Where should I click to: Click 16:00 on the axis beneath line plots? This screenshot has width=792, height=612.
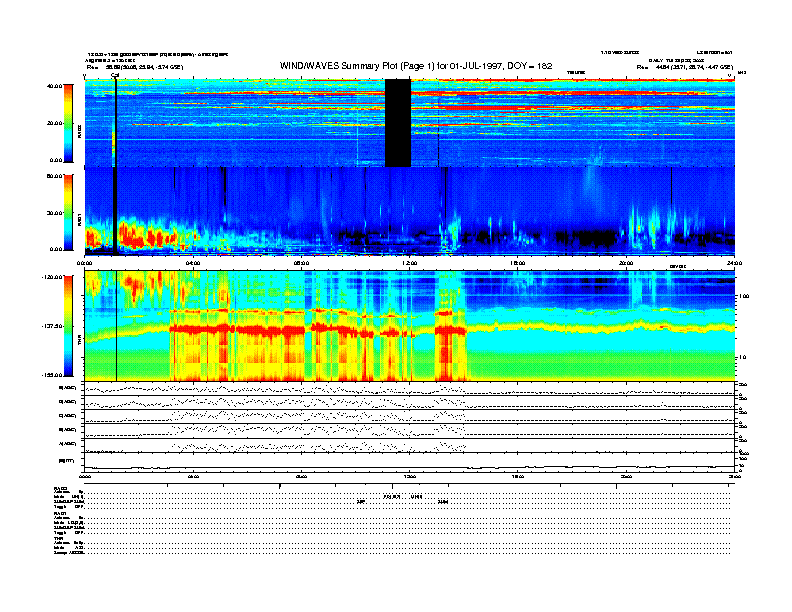coord(518,476)
